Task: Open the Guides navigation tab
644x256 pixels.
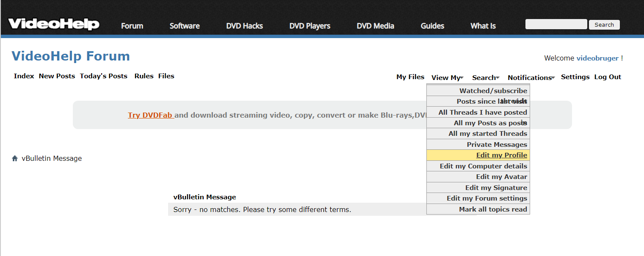Action: (432, 26)
